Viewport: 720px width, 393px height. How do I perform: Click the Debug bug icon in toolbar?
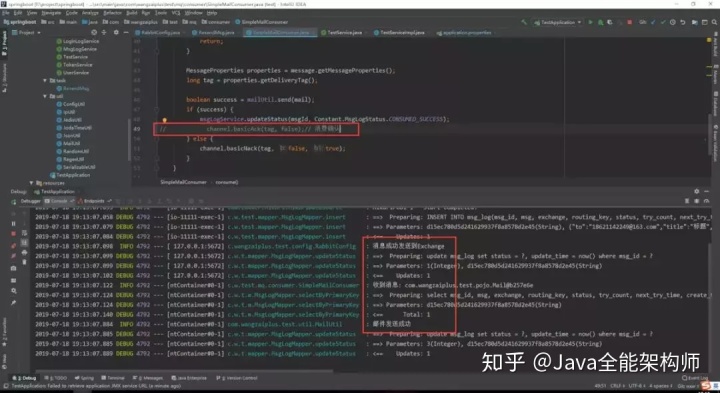(600, 22)
